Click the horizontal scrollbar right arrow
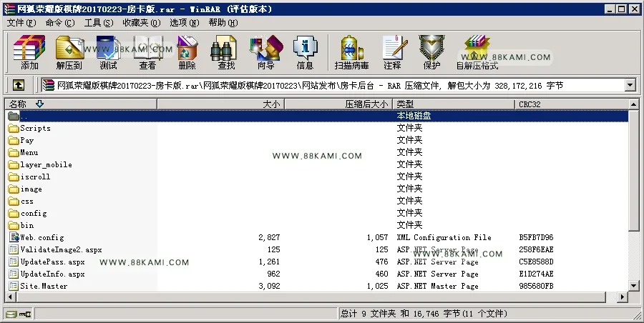This screenshot has height=323, width=644. pyautogui.click(x=623, y=297)
